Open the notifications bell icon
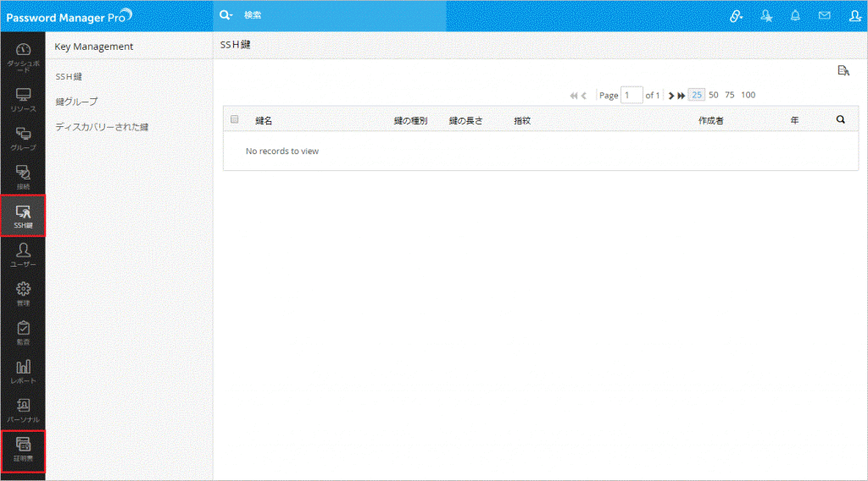 tap(795, 15)
